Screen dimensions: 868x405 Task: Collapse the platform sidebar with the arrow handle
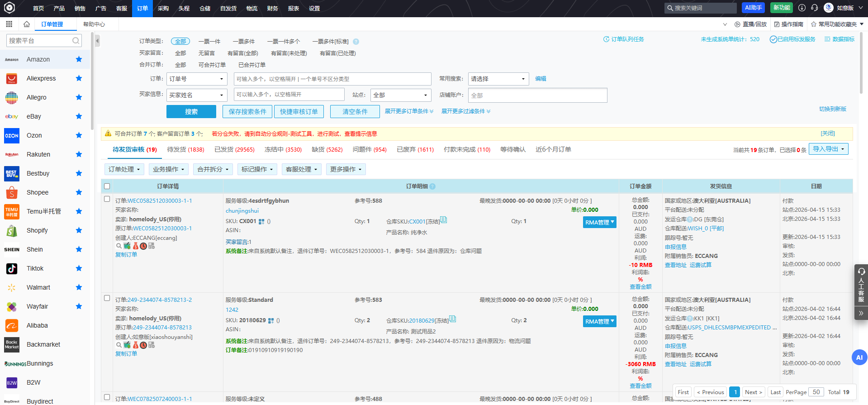coord(97,41)
